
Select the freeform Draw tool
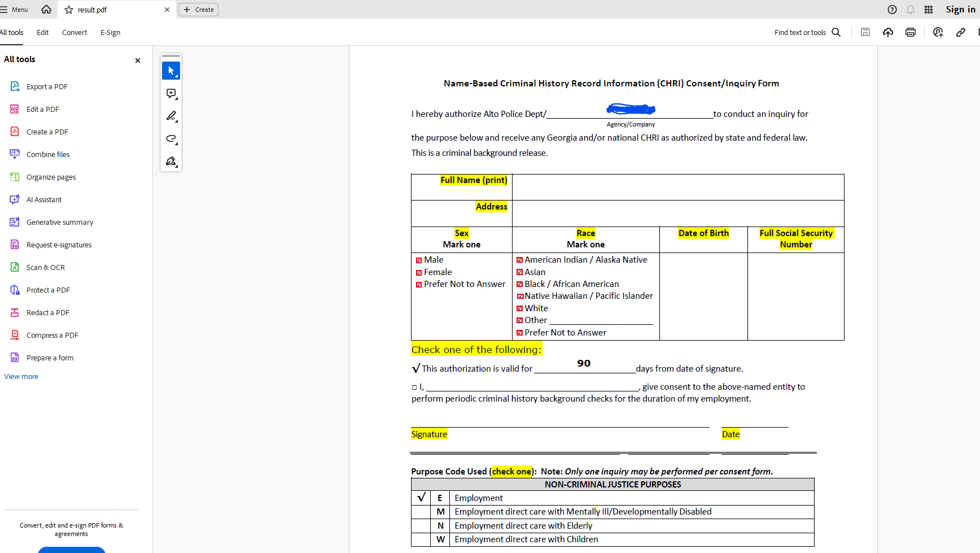click(171, 138)
